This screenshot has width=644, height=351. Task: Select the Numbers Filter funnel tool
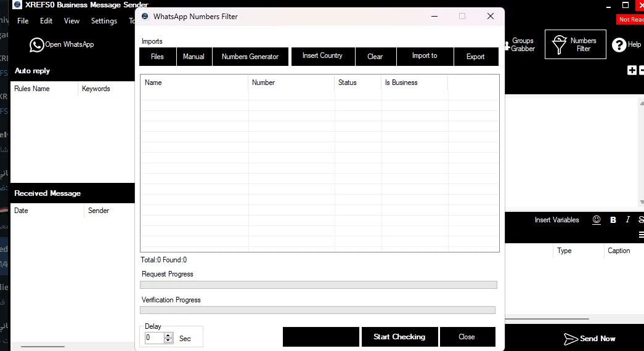[x=576, y=44]
